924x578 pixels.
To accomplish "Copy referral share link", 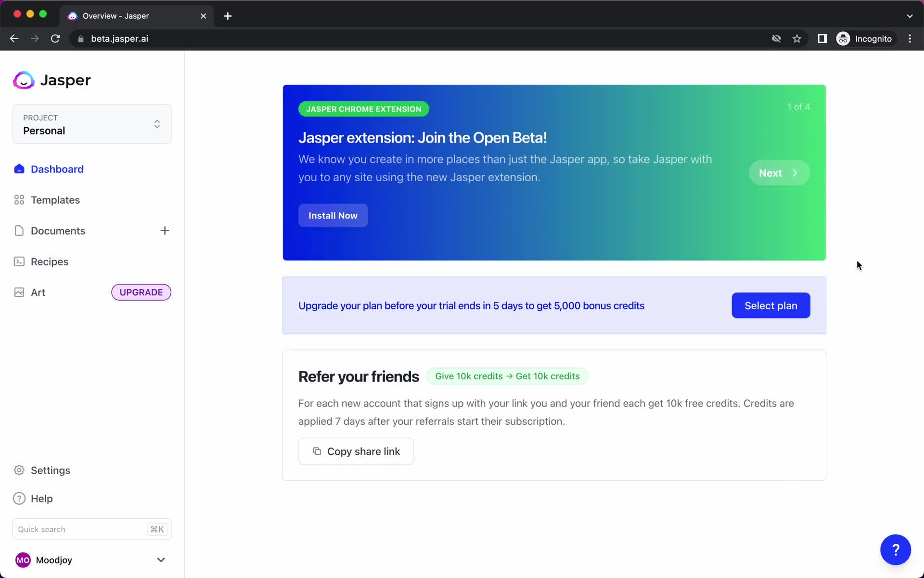I will tap(356, 451).
